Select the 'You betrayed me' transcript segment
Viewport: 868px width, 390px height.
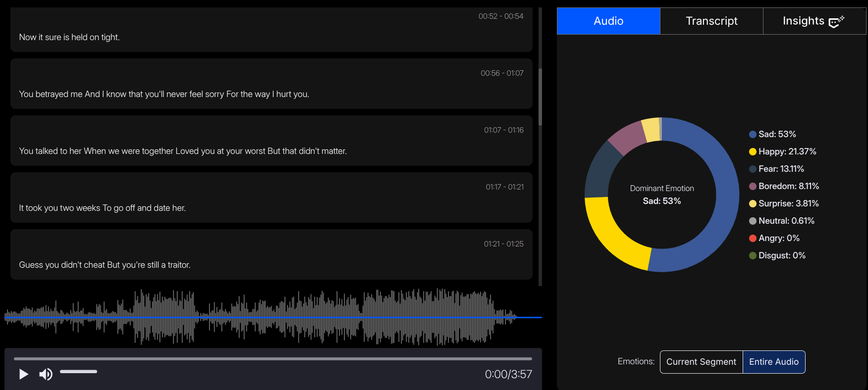point(271,84)
